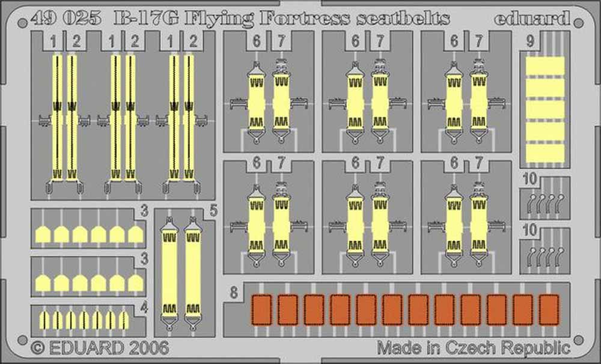Click the "B-17G Flying Fortress seatbelts" title text
The height and width of the screenshot is (364, 601).
tap(282, 18)
